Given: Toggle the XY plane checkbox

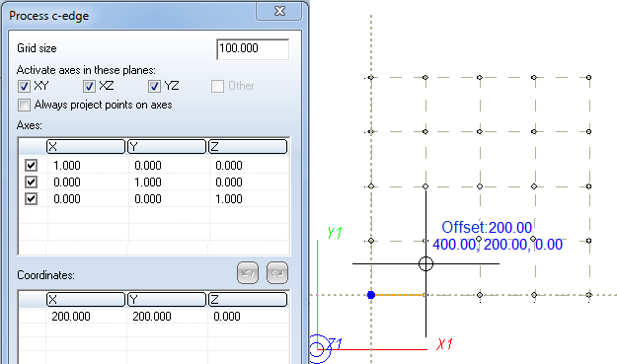Looking at the screenshot, I should tap(24, 86).
